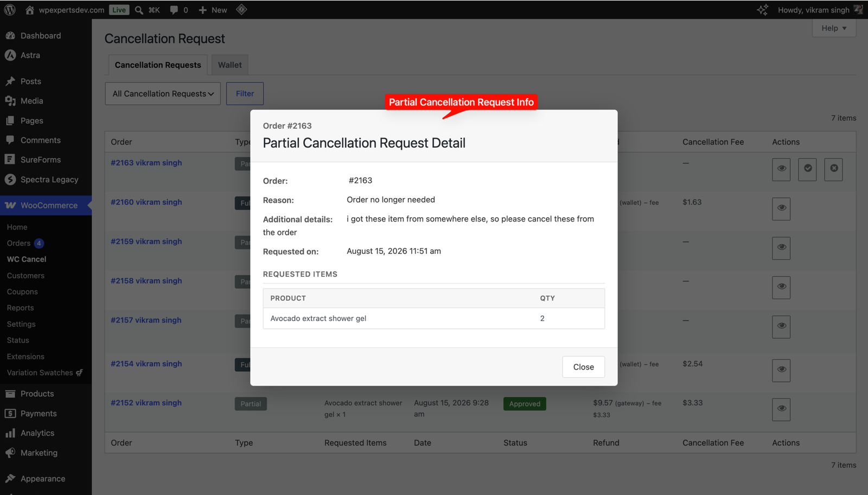This screenshot has height=495, width=868.
Task: Expand the All Cancellation Requests dropdown
Action: (163, 93)
